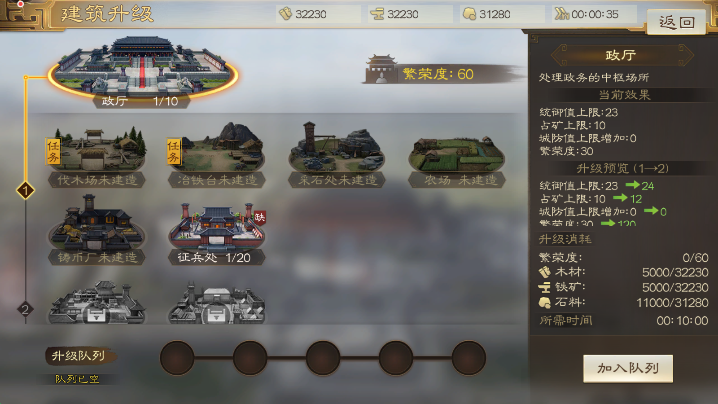This screenshot has height=404, width=718.
Task: Select the 农场 farm building
Action: pyautogui.click(x=457, y=158)
